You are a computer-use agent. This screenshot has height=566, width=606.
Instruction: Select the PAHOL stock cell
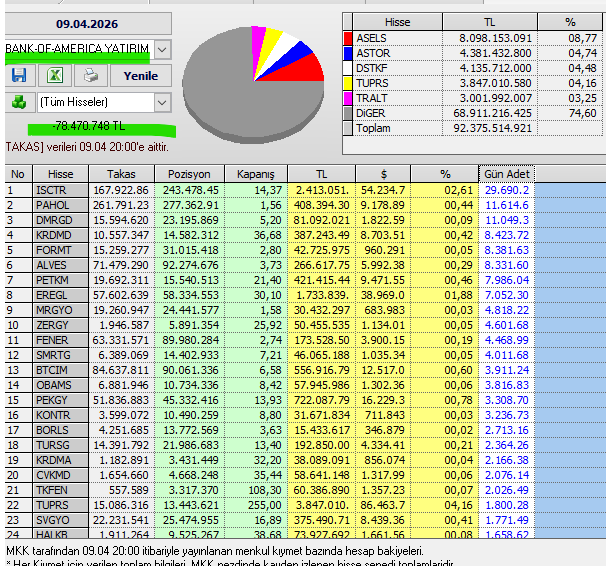coord(61,206)
